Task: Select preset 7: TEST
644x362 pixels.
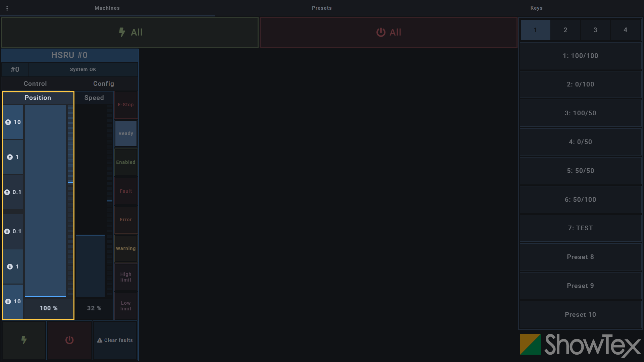Action: pos(580,228)
